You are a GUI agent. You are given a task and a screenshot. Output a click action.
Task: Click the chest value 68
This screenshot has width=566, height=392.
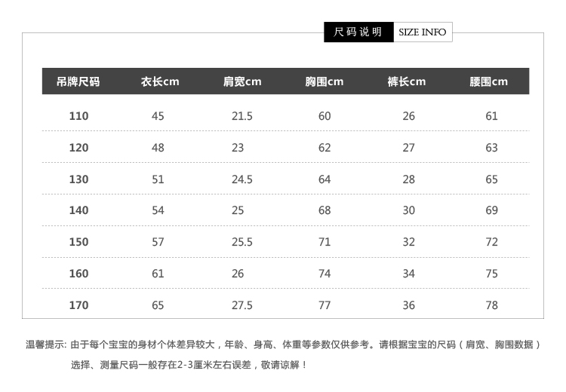click(325, 210)
